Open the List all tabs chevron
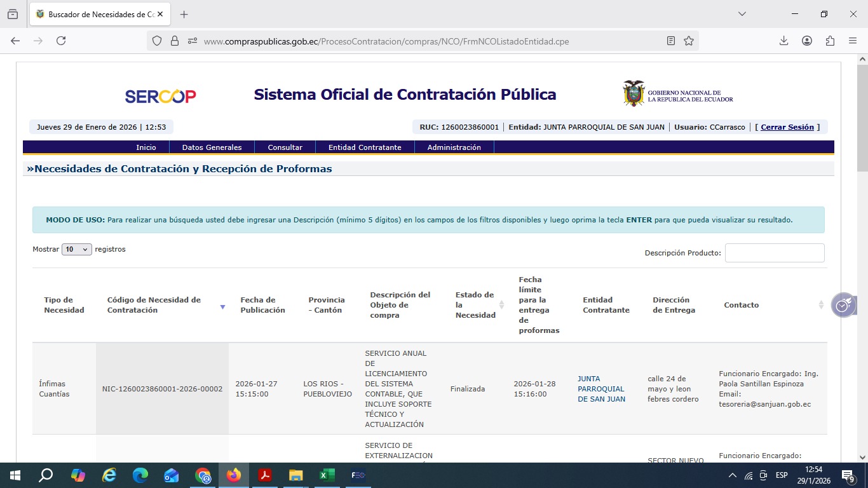This screenshot has height=488, width=868. (742, 14)
